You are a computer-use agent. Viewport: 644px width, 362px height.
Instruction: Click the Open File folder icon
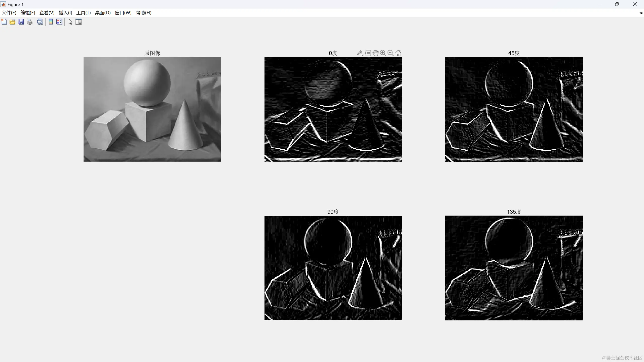point(12,22)
